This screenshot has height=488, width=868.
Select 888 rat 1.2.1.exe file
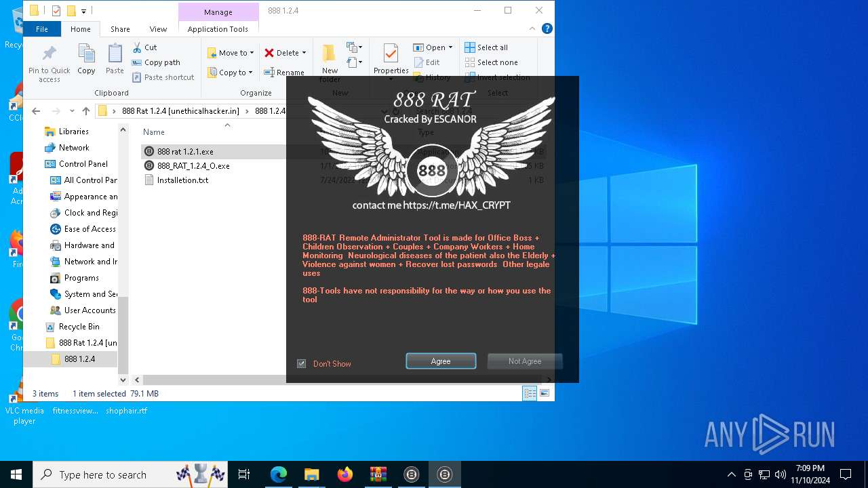185,152
